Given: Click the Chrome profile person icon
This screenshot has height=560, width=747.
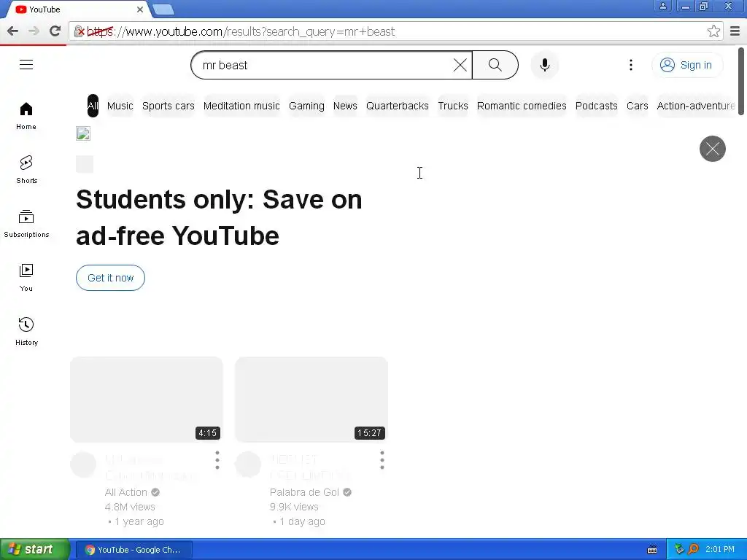Looking at the screenshot, I should coord(662,6).
